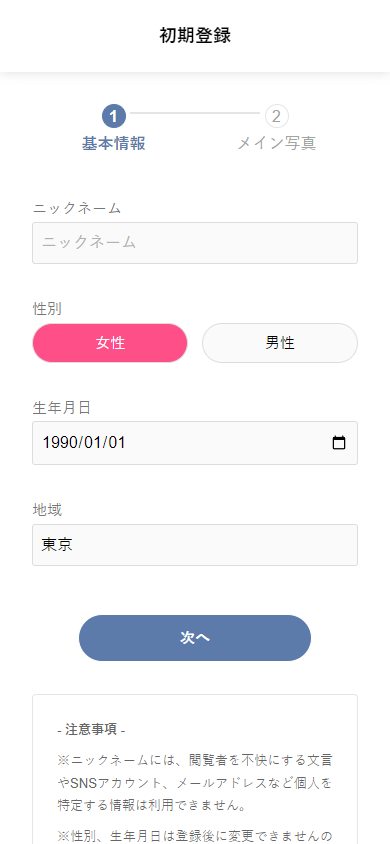This screenshot has height=844, width=390.
Task: Click the 注意事項 heading
Action: 91,730
